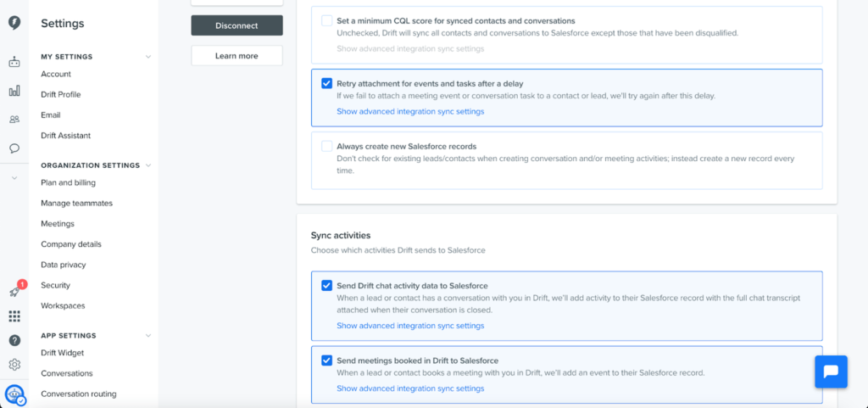This screenshot has width=868, height=408.
Task: Open the Help question mark icon
Action: [14, 340]
